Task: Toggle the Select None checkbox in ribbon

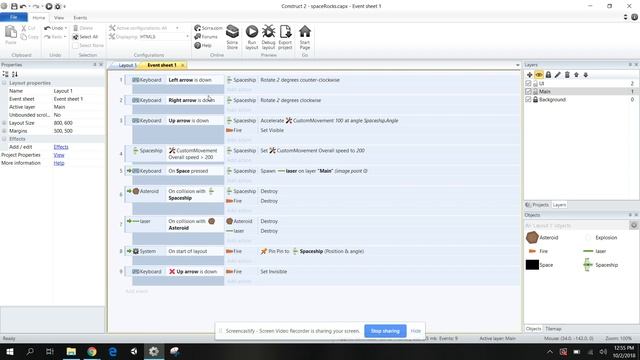Action: 75,45
